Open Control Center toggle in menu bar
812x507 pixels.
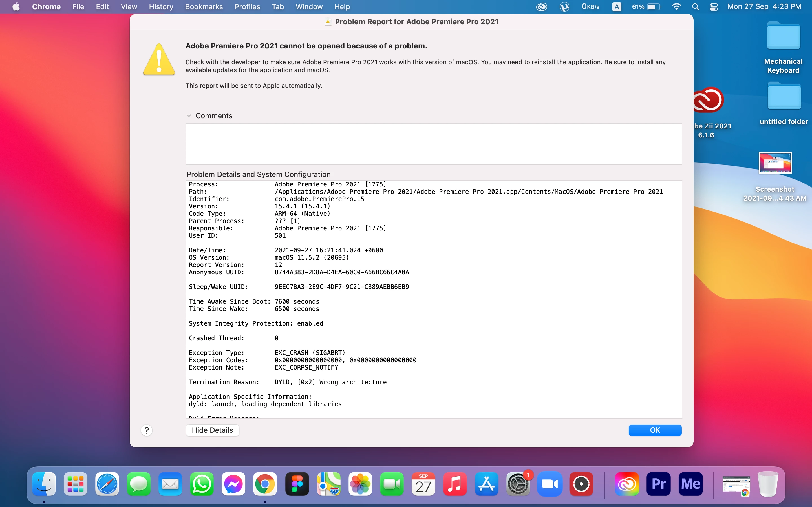pos(714,7)
